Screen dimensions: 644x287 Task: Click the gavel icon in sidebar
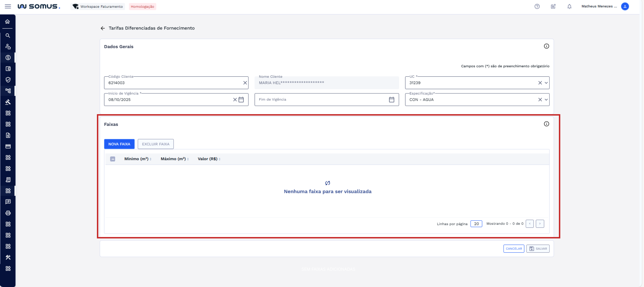(8, 102)
